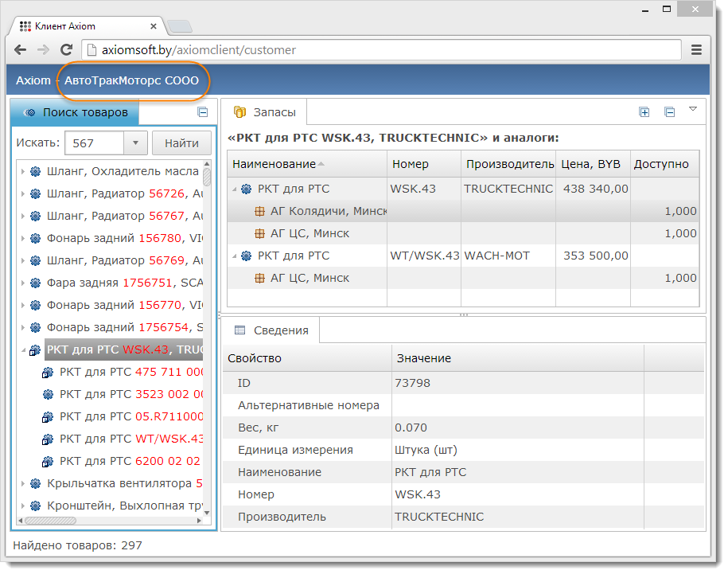This screenshot has height=574, width=728.
Task: Switch to Запасы tab
Action: click(264, 112)
